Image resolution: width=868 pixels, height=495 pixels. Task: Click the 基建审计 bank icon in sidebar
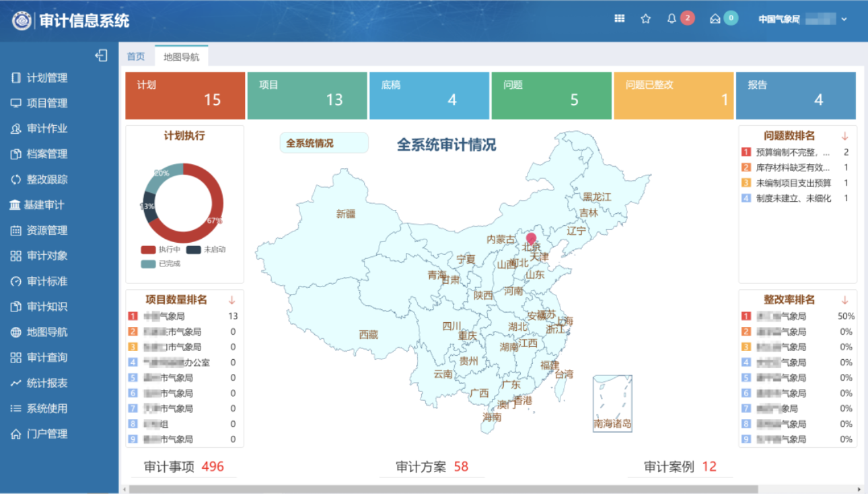[15, 205]
